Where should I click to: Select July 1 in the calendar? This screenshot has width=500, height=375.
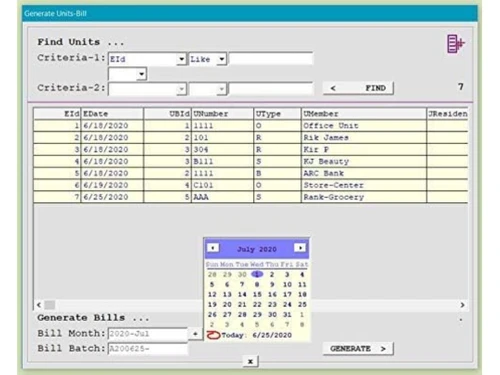coord(257,274)
